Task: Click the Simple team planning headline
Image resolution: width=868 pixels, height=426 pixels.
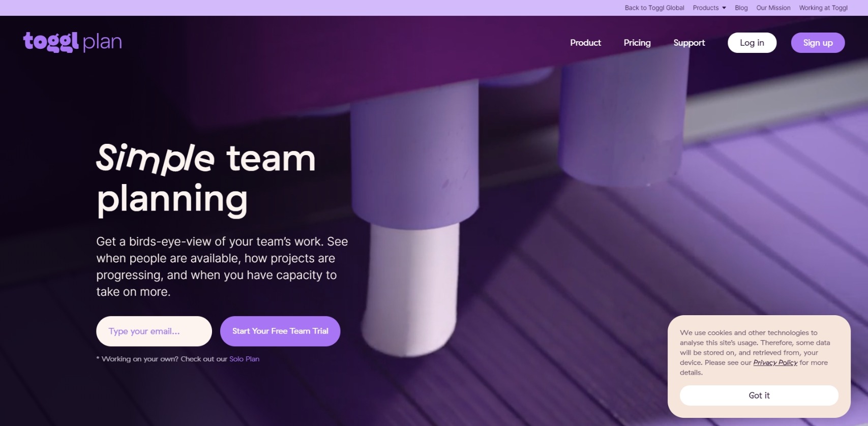Action: point(206,179)
